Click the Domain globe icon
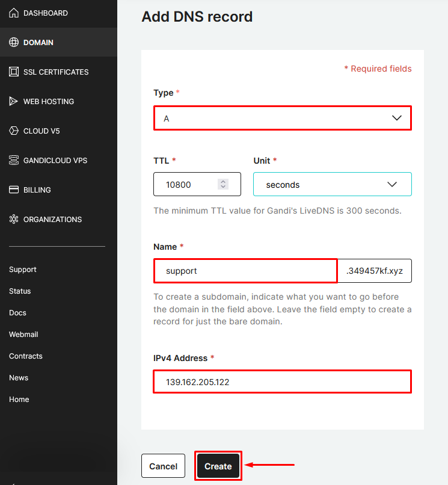448x485 pixels. pyautogui.click(x=14, y=42)
